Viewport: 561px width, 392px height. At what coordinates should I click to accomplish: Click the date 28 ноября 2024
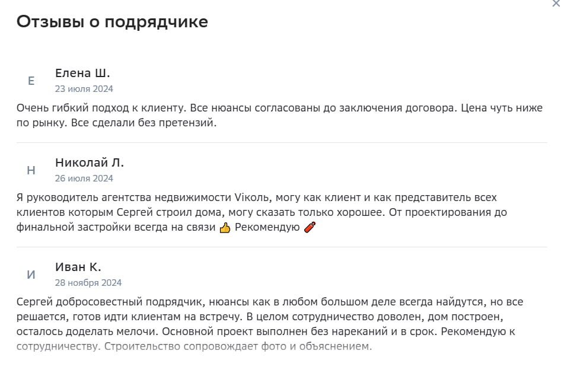(88, 282)
